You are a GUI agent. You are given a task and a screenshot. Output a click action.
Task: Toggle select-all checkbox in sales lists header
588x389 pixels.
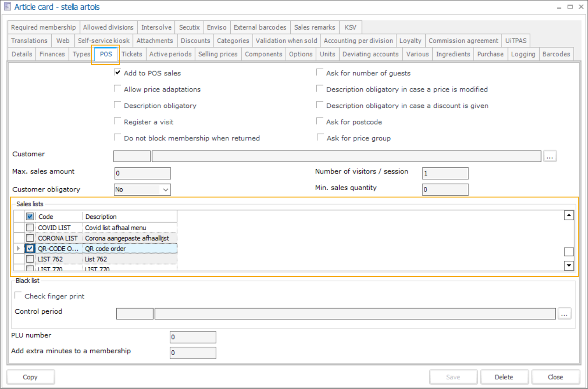[x=30, y=216]
